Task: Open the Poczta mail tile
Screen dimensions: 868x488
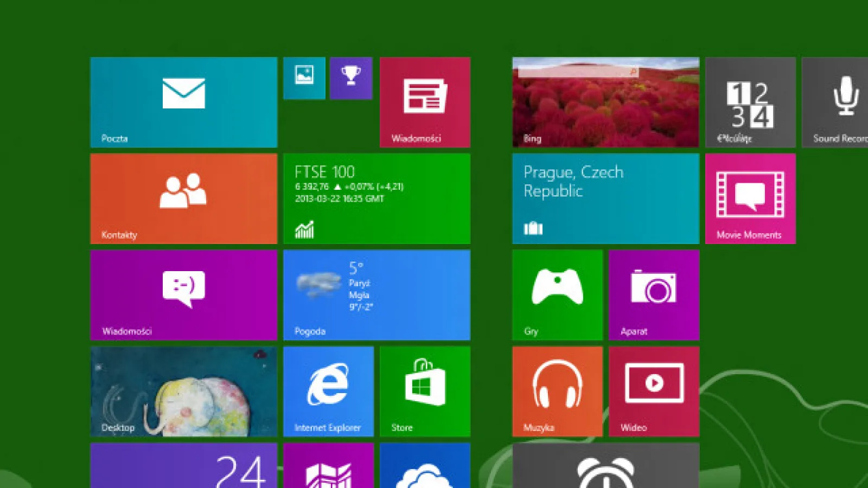Action: point(183,102)
